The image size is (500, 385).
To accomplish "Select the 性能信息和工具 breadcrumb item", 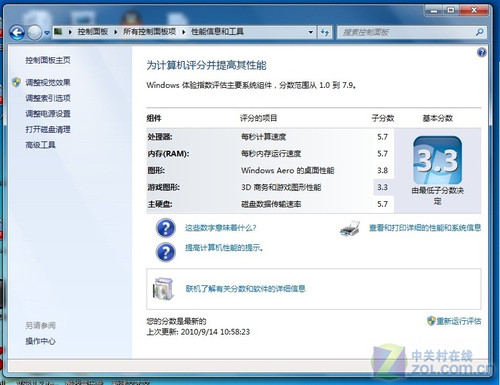I will (x=217, y=32).
